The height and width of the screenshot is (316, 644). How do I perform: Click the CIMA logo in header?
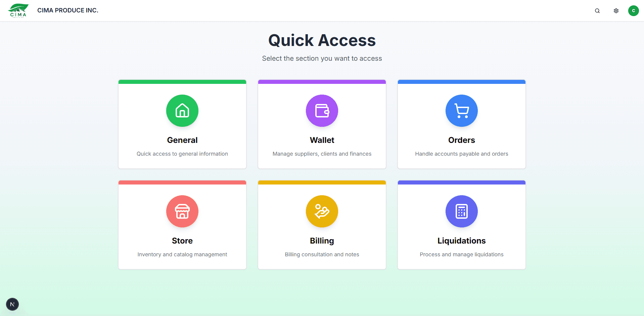(x=18, y=10)
